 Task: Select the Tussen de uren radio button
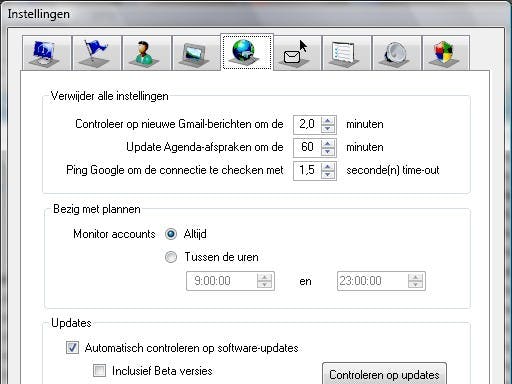point(171,257)
